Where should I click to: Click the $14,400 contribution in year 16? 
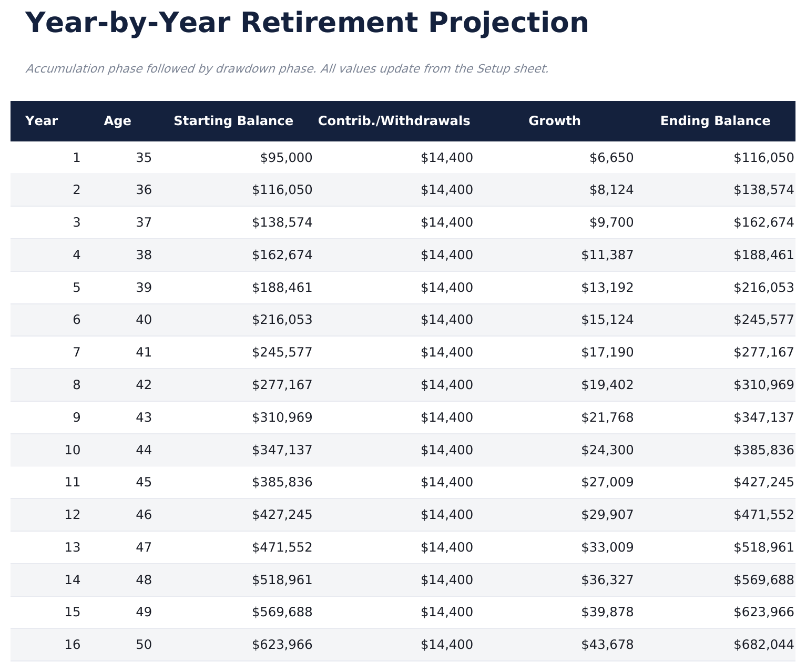point(446,645)
